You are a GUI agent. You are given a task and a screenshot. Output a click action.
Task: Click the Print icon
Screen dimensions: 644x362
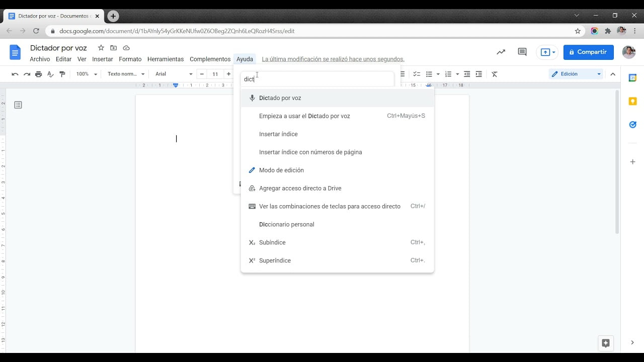(38, 74)
